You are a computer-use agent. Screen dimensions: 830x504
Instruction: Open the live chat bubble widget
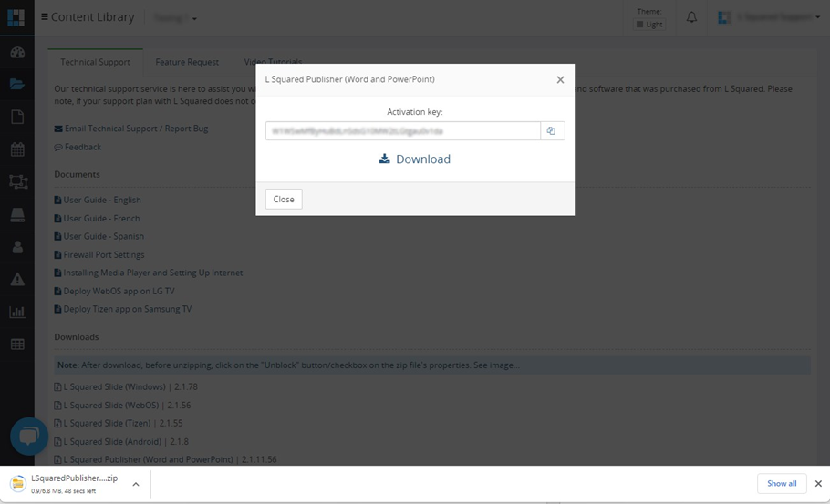29,437
